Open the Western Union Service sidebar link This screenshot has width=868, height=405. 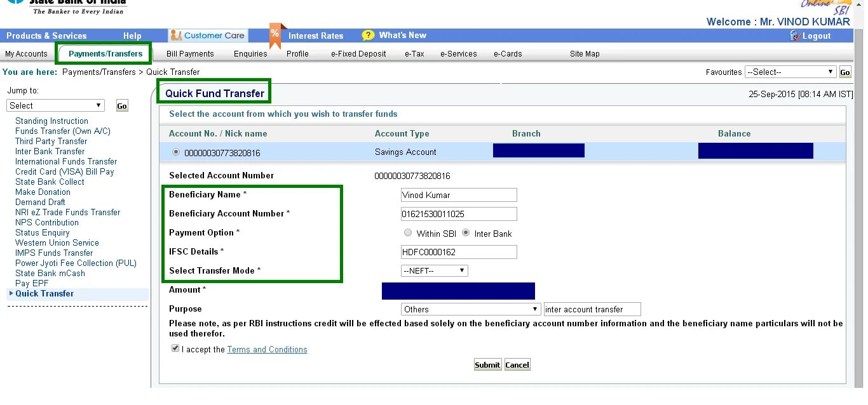pos(57,242)
